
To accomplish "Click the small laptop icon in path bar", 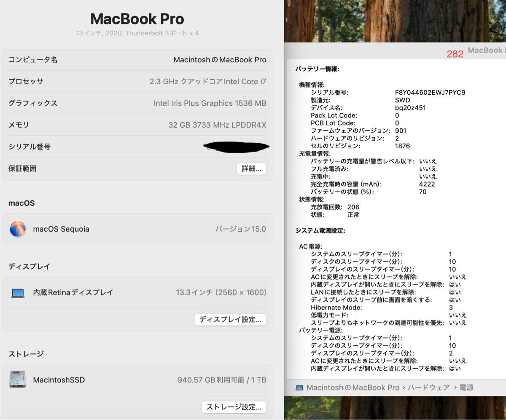I will 299,388.
